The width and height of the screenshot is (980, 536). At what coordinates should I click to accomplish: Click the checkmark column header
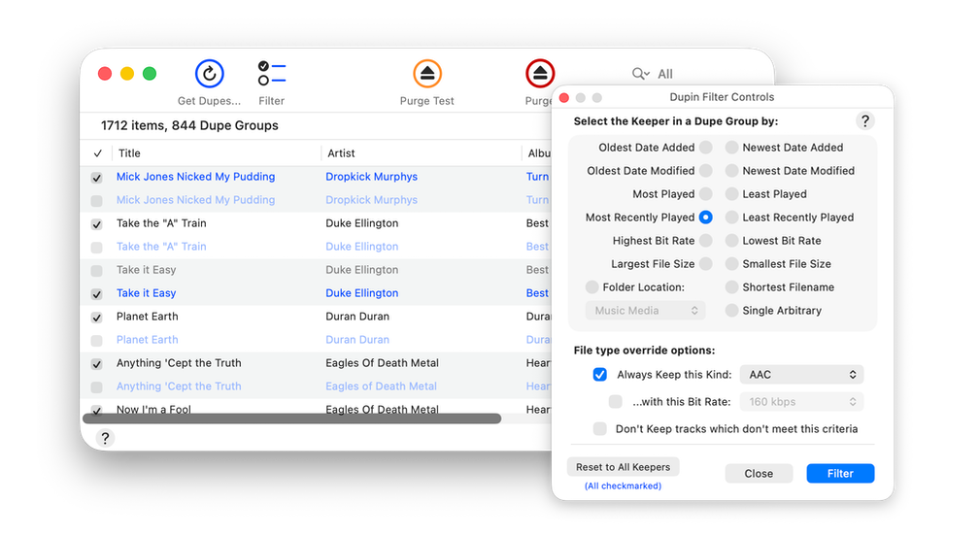(x=97, y=153)
